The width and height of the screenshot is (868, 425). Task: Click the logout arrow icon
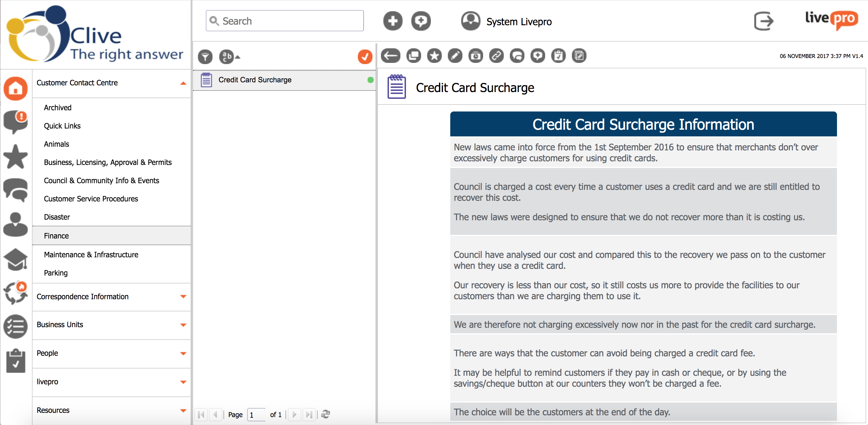[763, 21]
